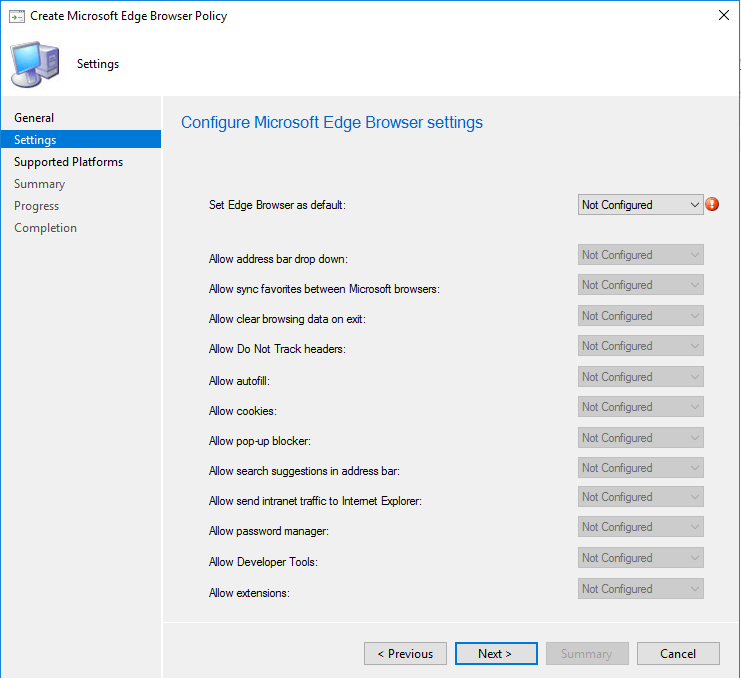The width and height of the screenshot is (741, 678).
Task: Go to the Supported Platforms step
Action: (x=68, y=162)
